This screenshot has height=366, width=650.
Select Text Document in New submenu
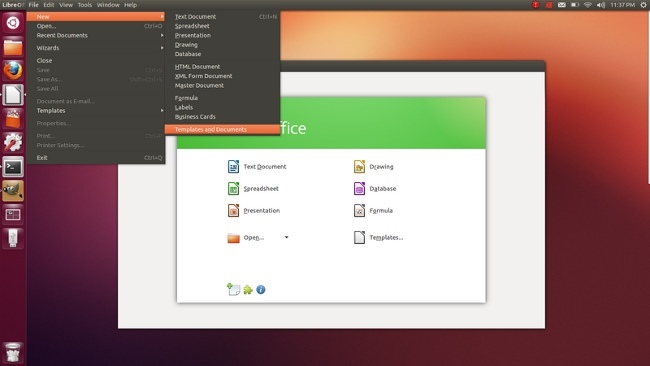pos(222,17)
